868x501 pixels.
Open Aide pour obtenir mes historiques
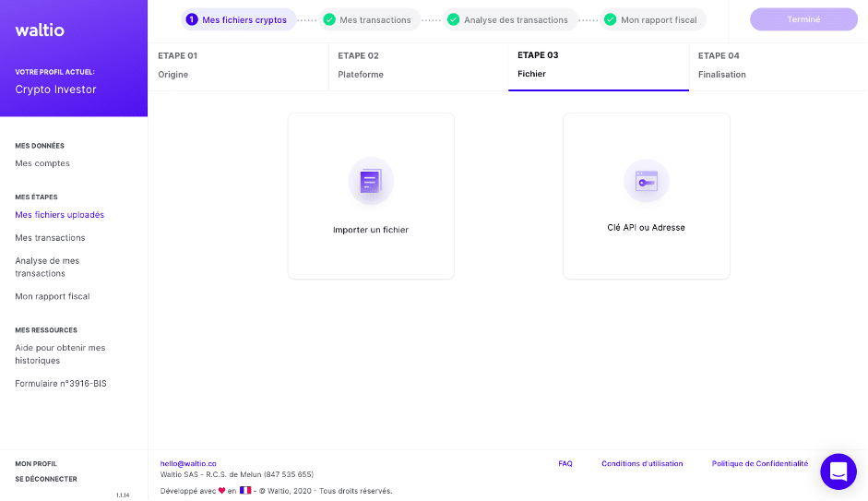(x=60, y=354)
